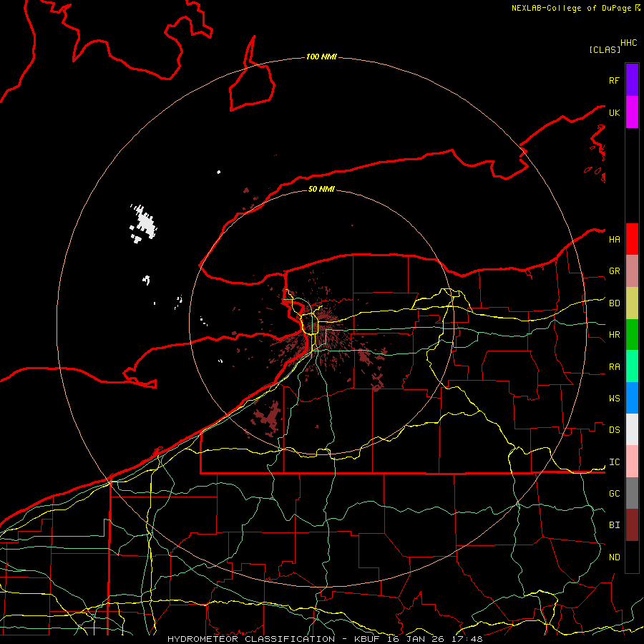This screenshot has height=644, width=644.
Task: Click the WS legend label
Action: tap(614, 399)
